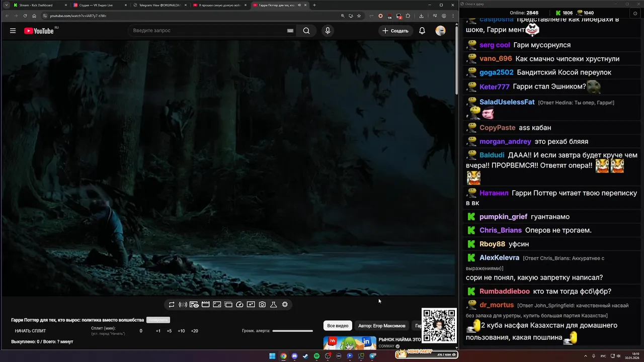Image resolution: width=644 pixels, height=362 pixels.
Task: Open the gear settings in player toolbar
Action: (x=285, y=305)
